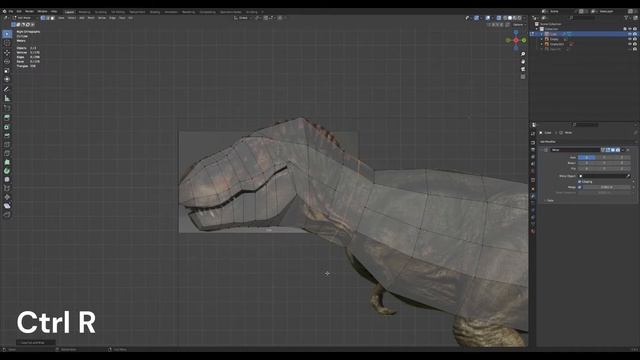Switch perspective/orthographic grid icon
The height and width of the screenshot is (360, 640).
click(523, 76)
